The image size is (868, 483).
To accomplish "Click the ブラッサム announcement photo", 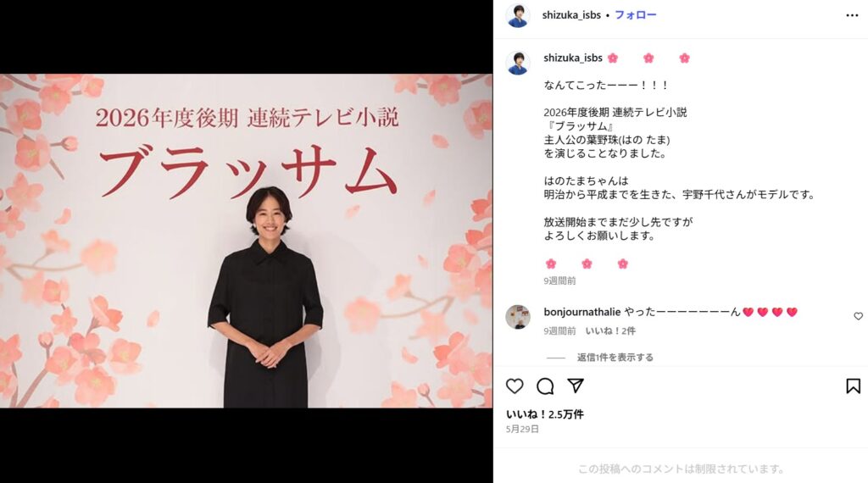I will [x=247, y=241].
